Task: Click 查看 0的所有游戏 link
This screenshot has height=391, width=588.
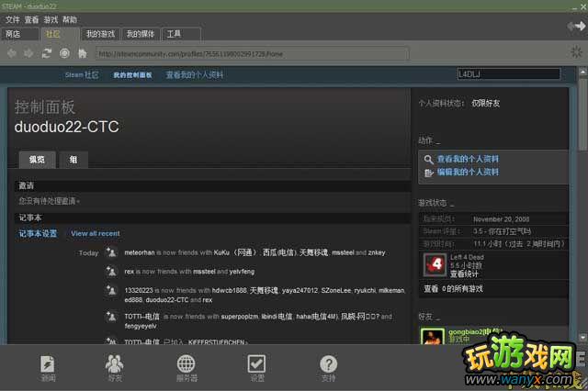Action: [x=453, y=289]
